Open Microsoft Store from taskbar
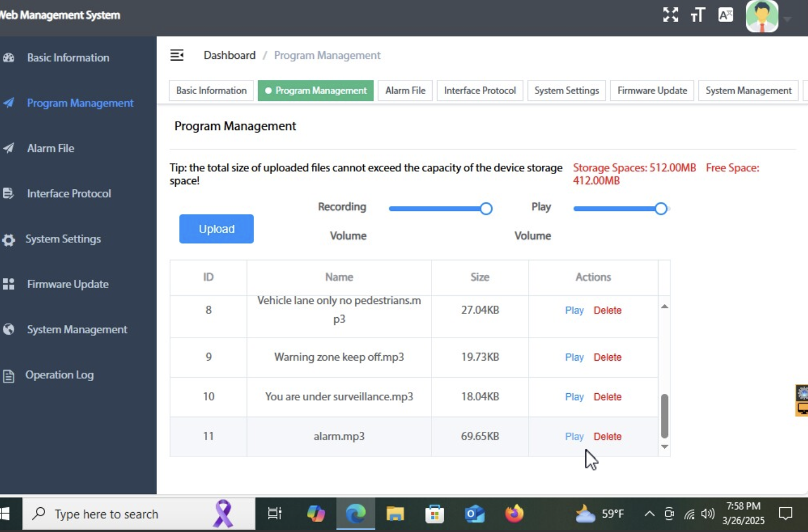This screenshot has width=808, height=532. point(435,514)
